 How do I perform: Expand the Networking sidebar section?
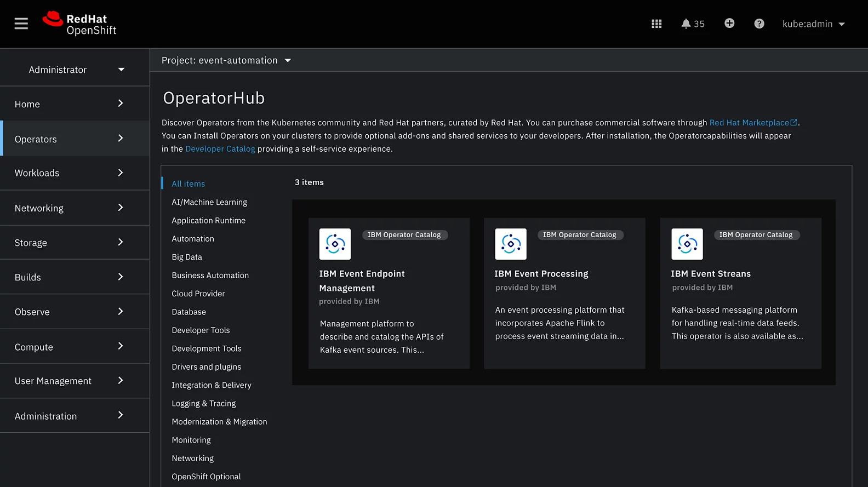pos(75,208)
